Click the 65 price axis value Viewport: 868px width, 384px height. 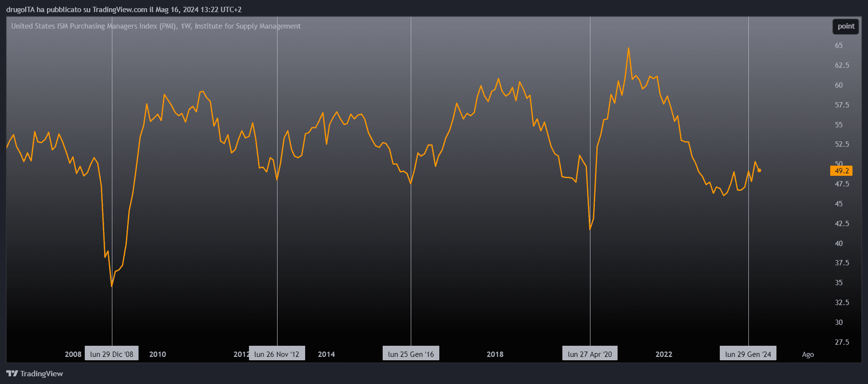838,46
